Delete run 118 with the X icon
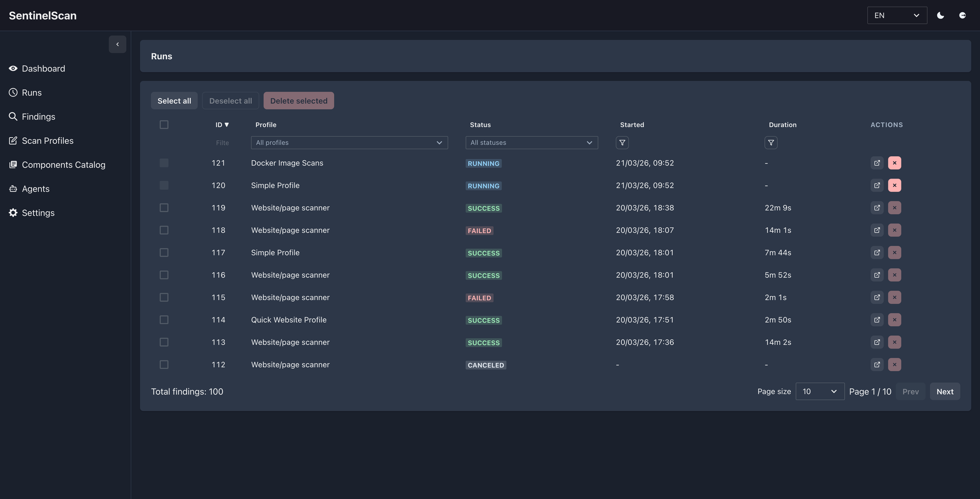Viewport: 980px width, 499px height. (x=894, y=230)
